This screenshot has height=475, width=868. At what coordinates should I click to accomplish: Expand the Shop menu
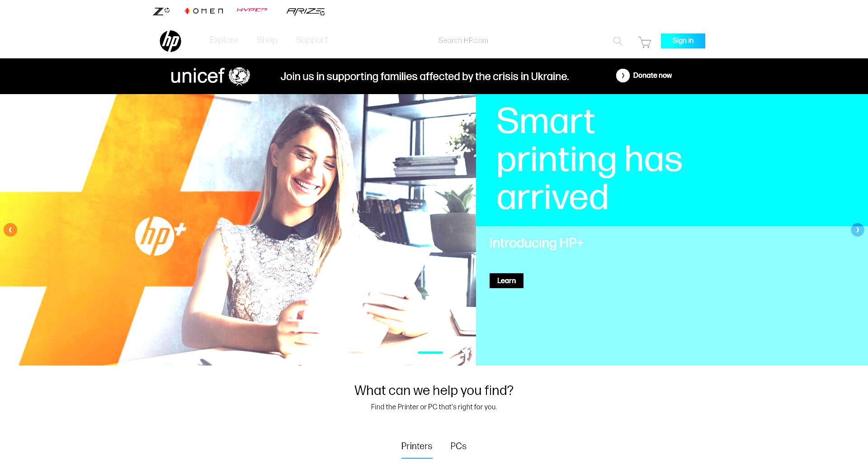pyautogui.click(x=267, y=40)
